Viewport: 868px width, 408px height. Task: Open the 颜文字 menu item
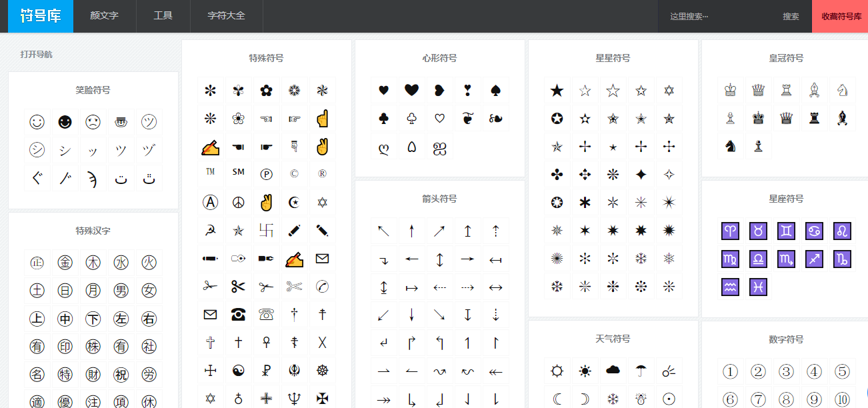(104, 16)
